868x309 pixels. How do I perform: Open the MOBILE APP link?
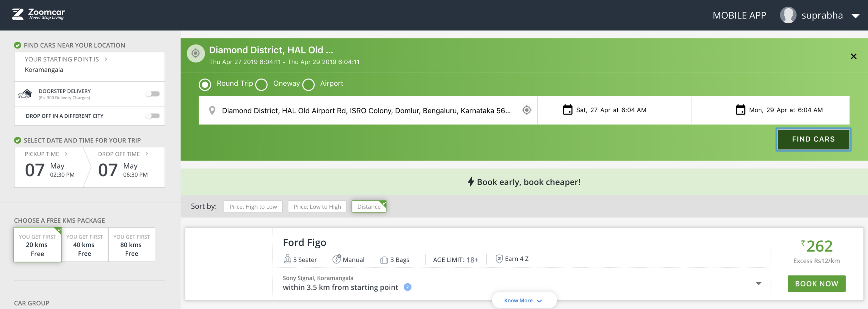pyautogui.click(x=739, y=16)
